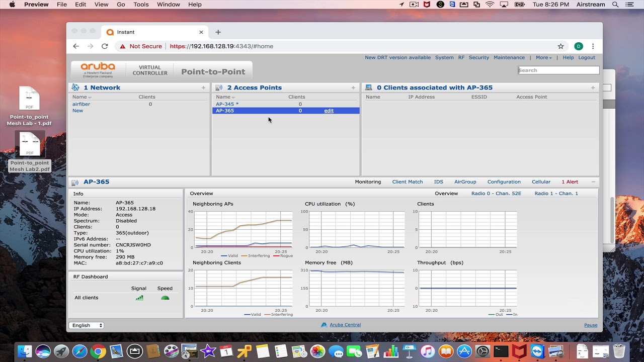Viewport: 644px width, 362px height.
Task: Open Finder from the Dock
Action: 25,351
